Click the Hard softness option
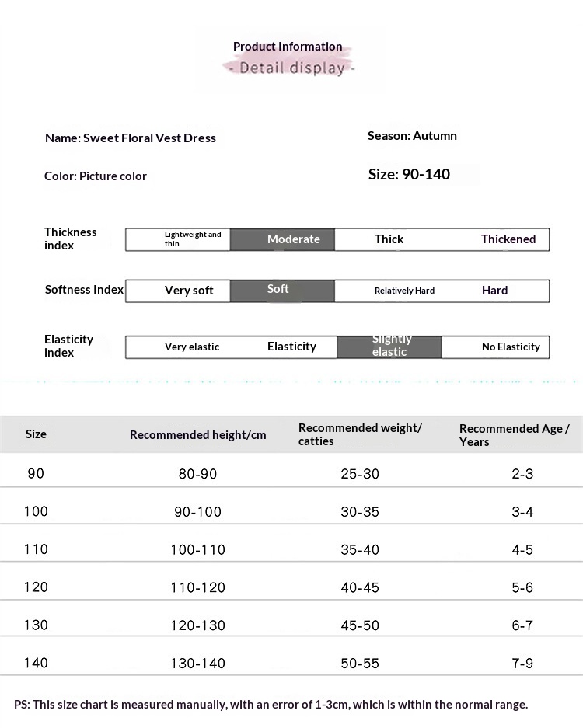 click(494, 291)
